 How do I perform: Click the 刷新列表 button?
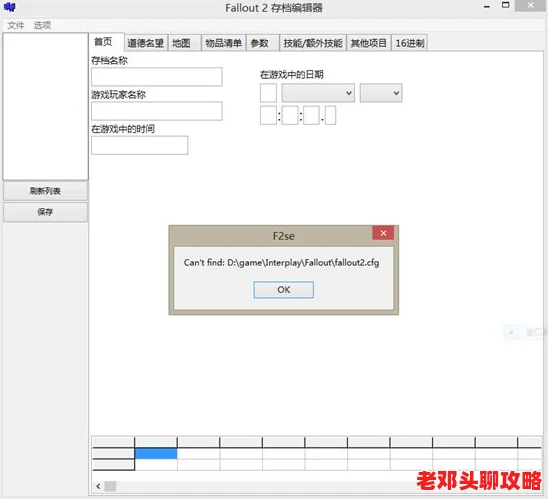click(x=45, y=191)
